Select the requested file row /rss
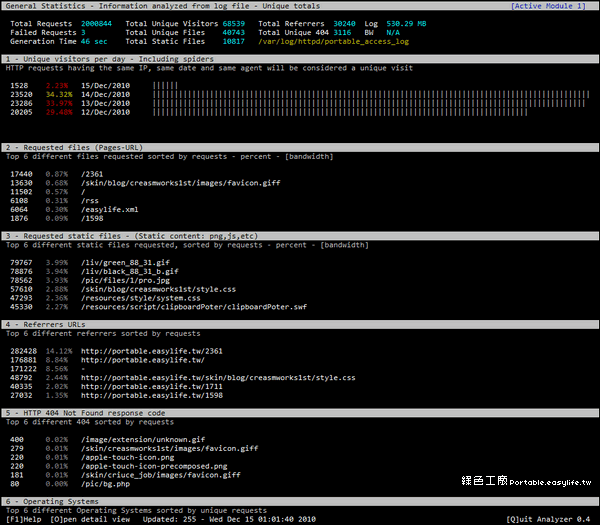Image resolution: width=600 pixels, height=525 pixels. coord(90,201)
